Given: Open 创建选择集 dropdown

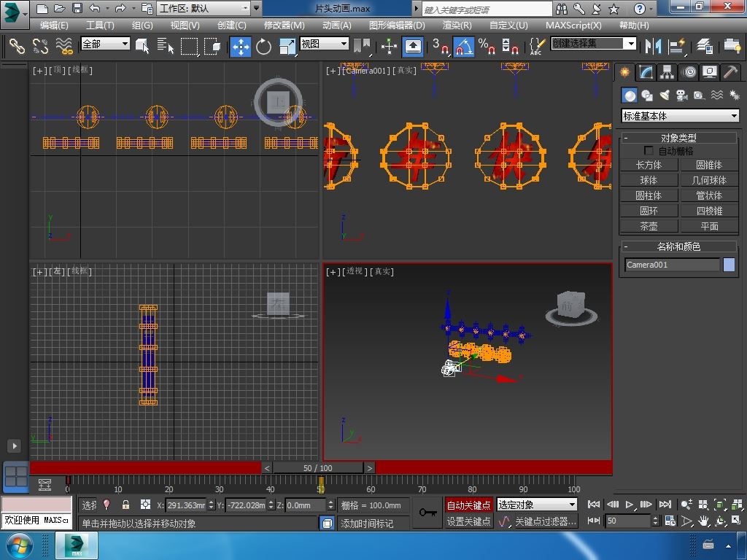Looking at the screenshot, I should point(594,44).
